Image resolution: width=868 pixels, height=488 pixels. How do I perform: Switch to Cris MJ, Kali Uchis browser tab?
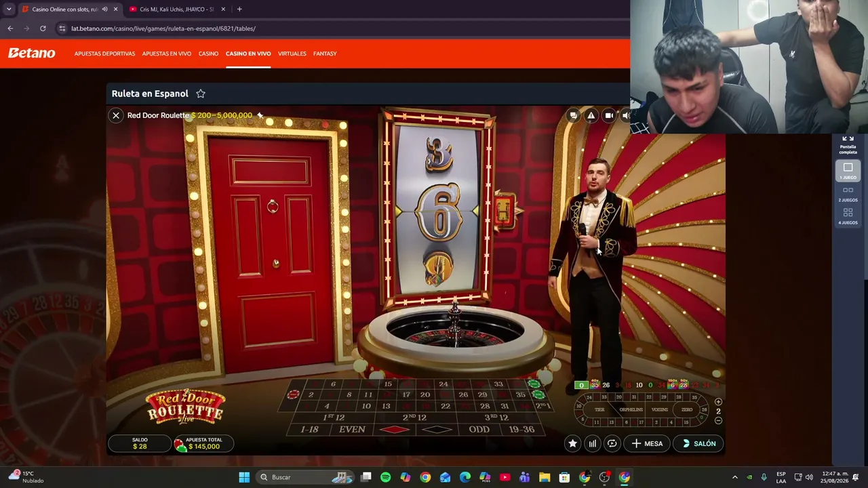[x=176, y=9]
